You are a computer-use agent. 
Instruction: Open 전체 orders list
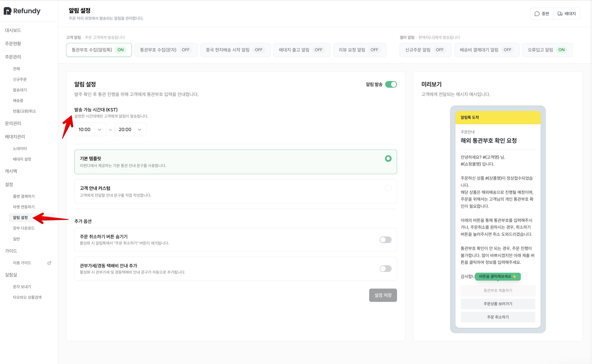[16, 69]
